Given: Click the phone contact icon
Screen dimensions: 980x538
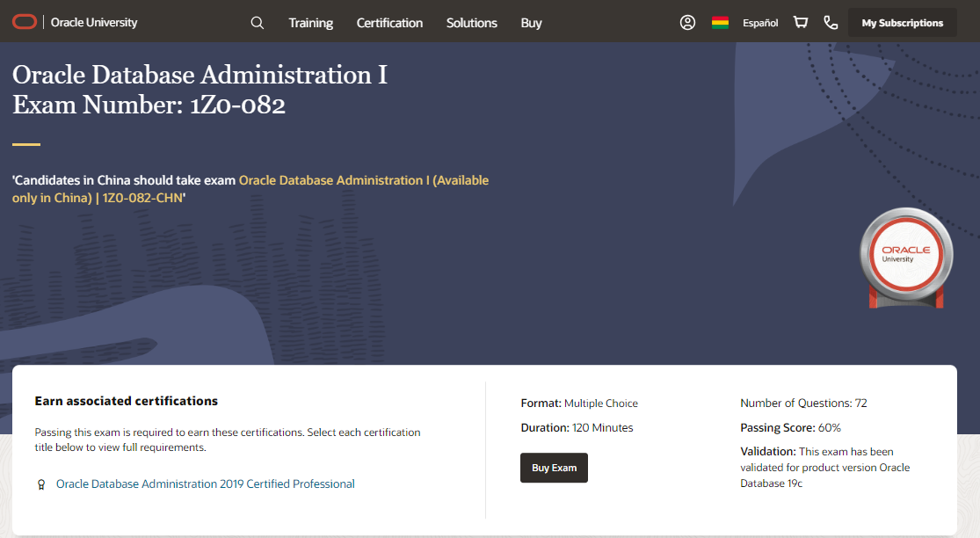Looking at the screenshot, I should point(831,23).
